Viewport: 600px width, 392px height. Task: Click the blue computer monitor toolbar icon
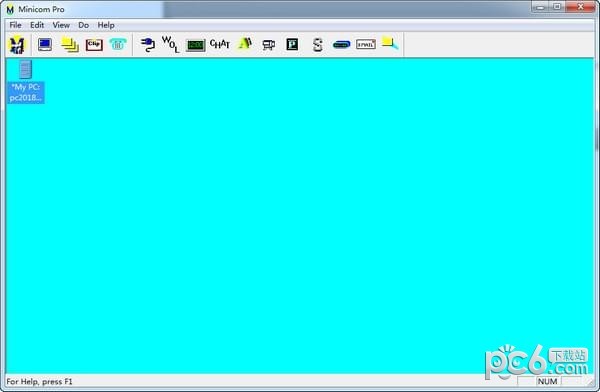point(45,45)
